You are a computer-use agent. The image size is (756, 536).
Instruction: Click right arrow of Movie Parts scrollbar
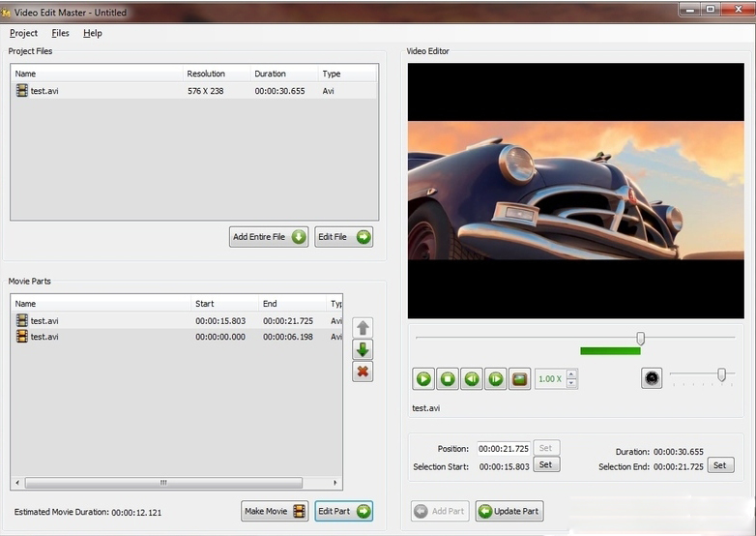point(335,483)
